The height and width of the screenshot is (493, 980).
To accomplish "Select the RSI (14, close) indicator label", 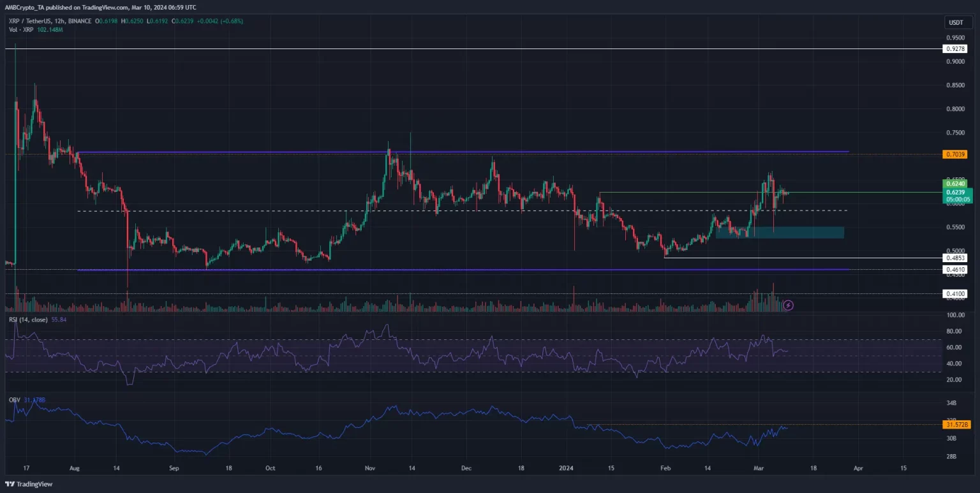I will [x=26, y=320].
